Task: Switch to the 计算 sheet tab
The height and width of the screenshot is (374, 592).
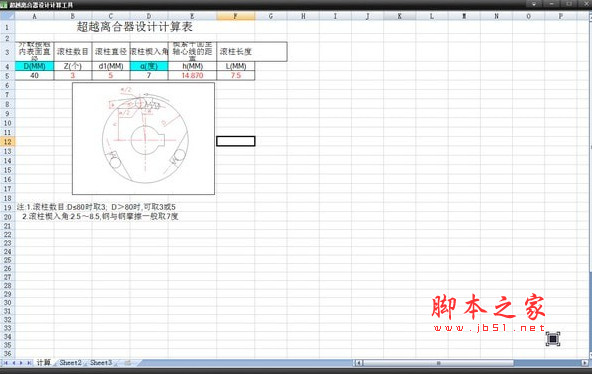Action: click(43, 363)
